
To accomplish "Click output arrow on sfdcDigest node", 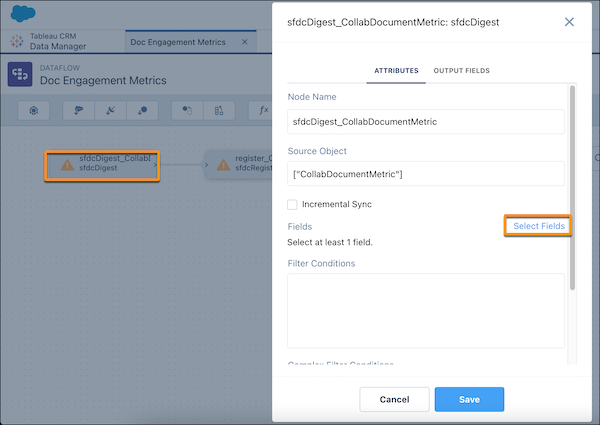I will [x=155, y=165].
